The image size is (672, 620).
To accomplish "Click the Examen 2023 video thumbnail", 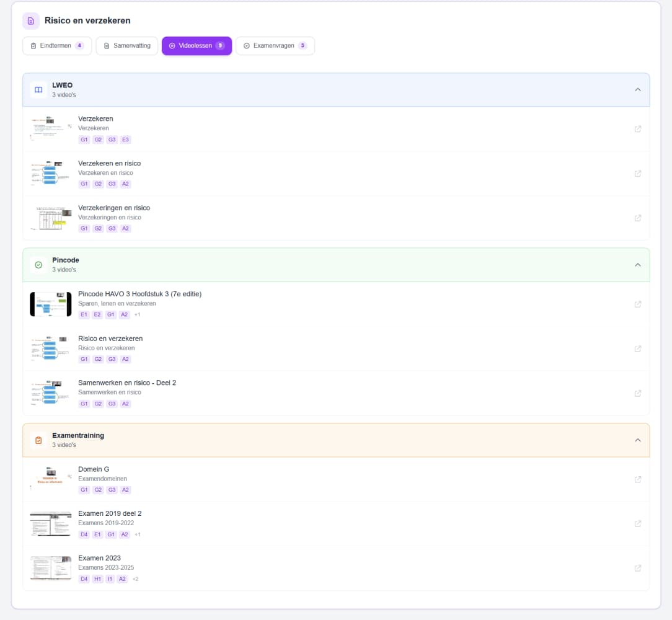I will (51, 569).
